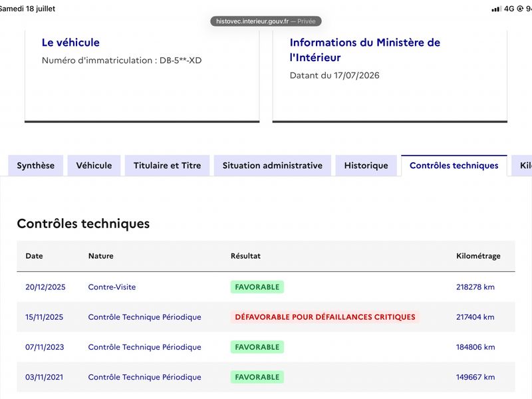Select the Contrôles techniques tab

(454, 166)
